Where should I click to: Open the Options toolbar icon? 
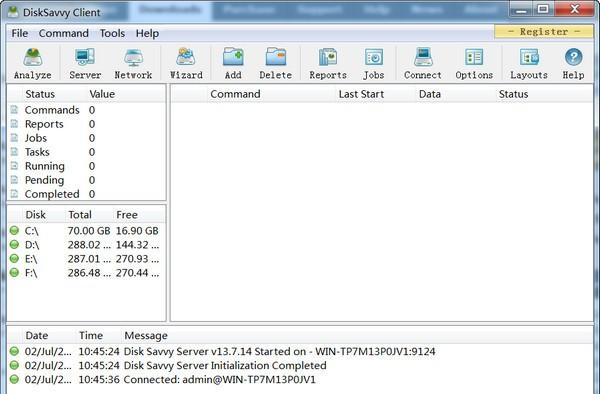coord(474,58)
